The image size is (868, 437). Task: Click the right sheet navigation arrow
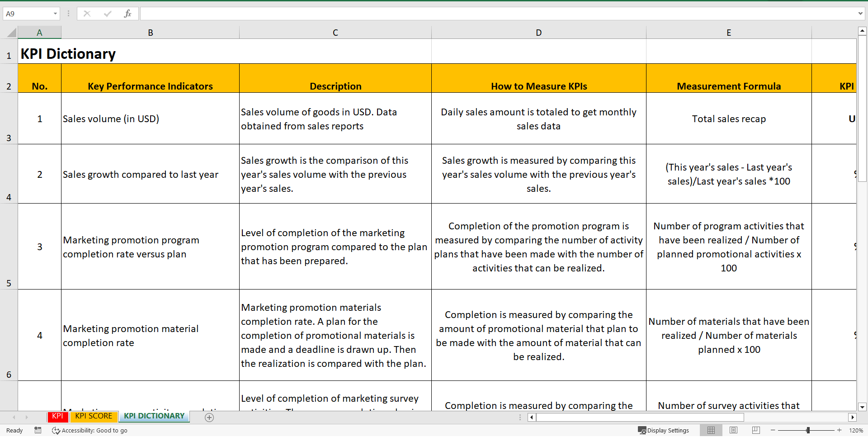click(27, 417)
